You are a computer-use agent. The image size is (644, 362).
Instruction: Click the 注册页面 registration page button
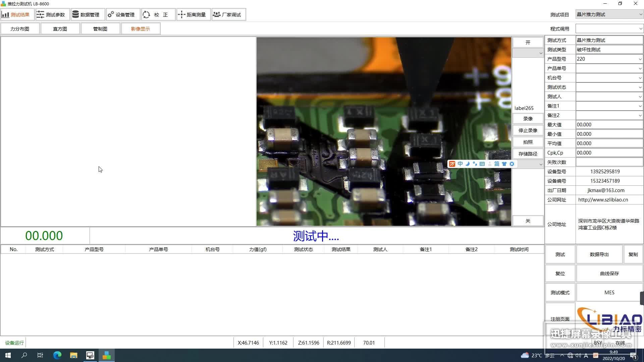[x=560, y=319]
